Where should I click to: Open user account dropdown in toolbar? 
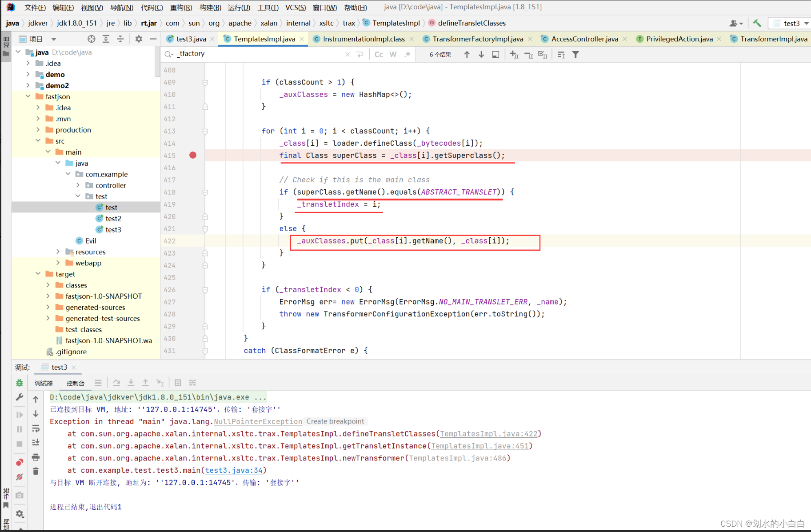736,23
